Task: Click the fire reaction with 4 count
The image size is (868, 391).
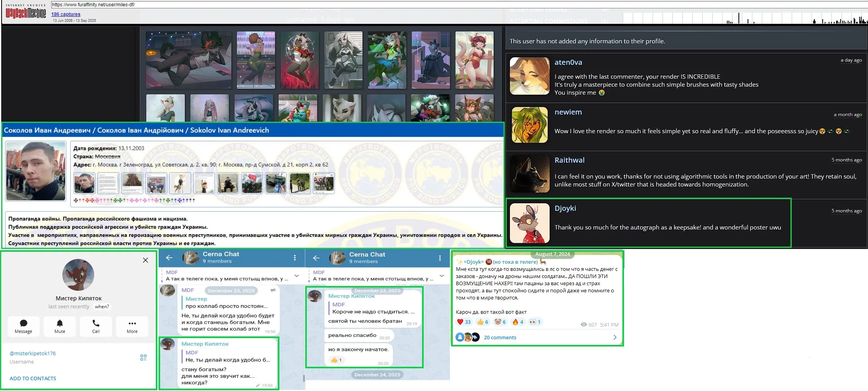Action: [x=518, y=322]
